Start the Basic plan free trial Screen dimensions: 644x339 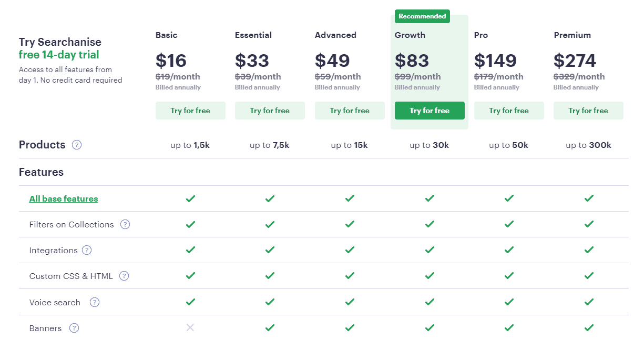[190, 111]
